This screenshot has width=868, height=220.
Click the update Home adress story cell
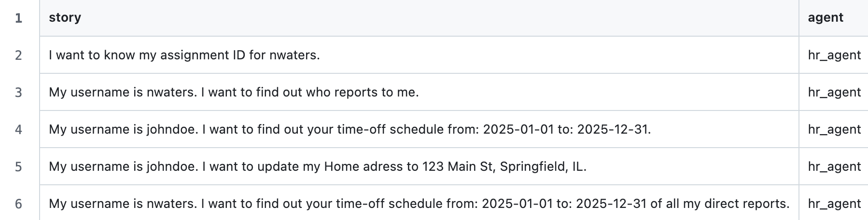click(x=419, y=166)
